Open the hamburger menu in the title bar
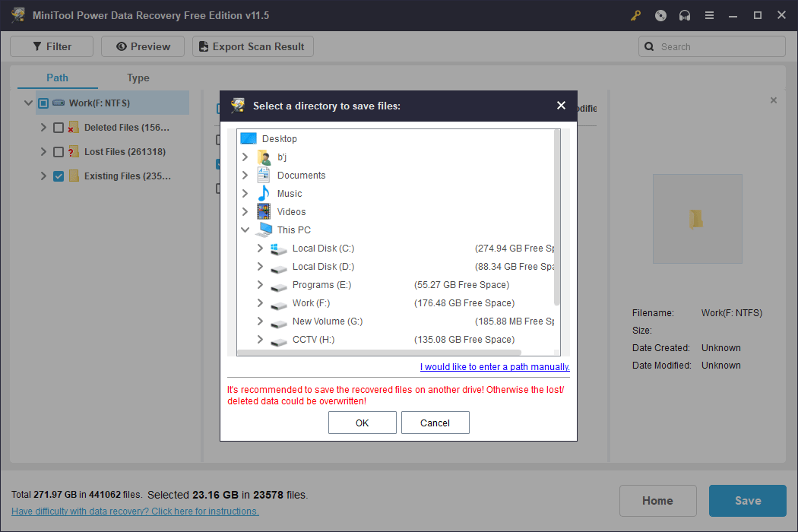The height and width of the screenshot is (532, 798). click(x=709, y=15)
